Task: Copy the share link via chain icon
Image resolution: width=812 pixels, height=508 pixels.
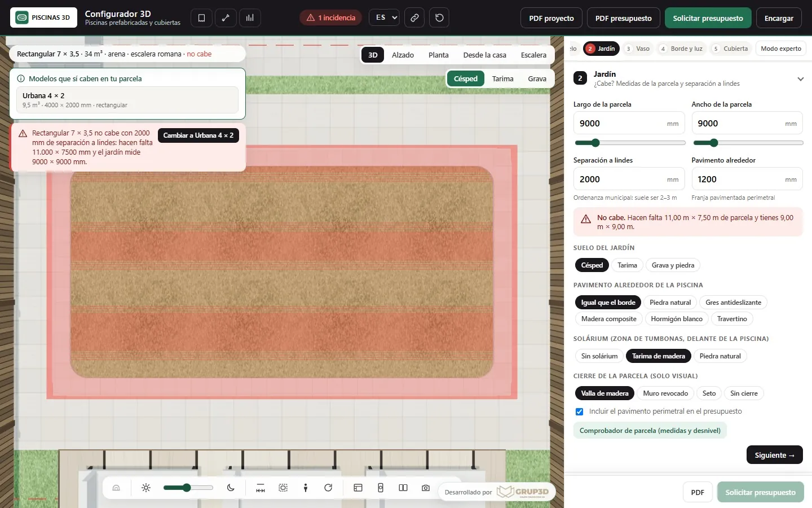Action: coord(414,18)
